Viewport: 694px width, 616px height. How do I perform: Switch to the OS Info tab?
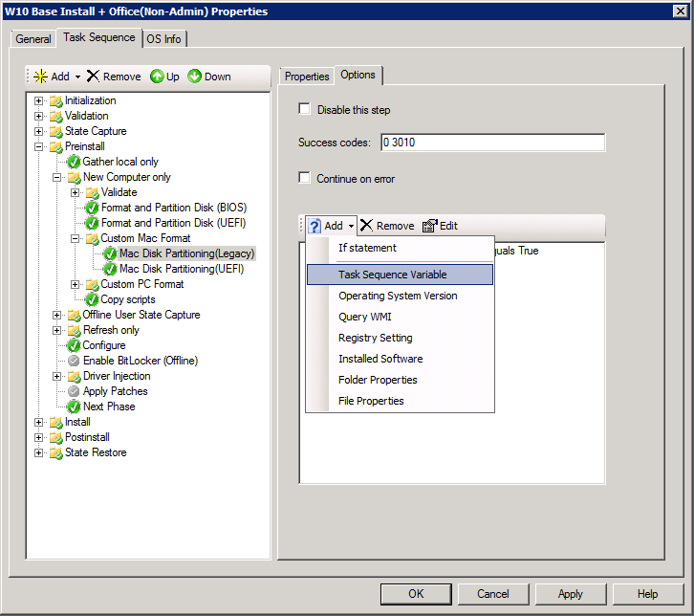tap(163, 39)
